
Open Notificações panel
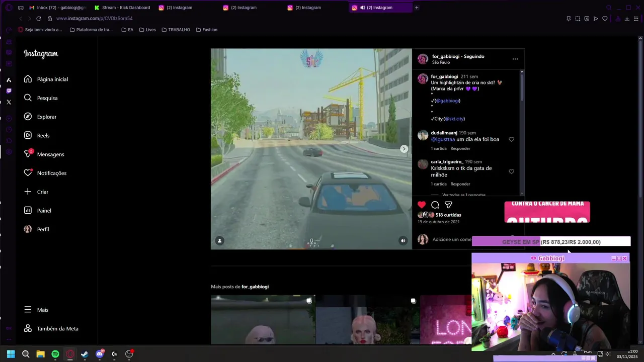[x=45, y=173]
